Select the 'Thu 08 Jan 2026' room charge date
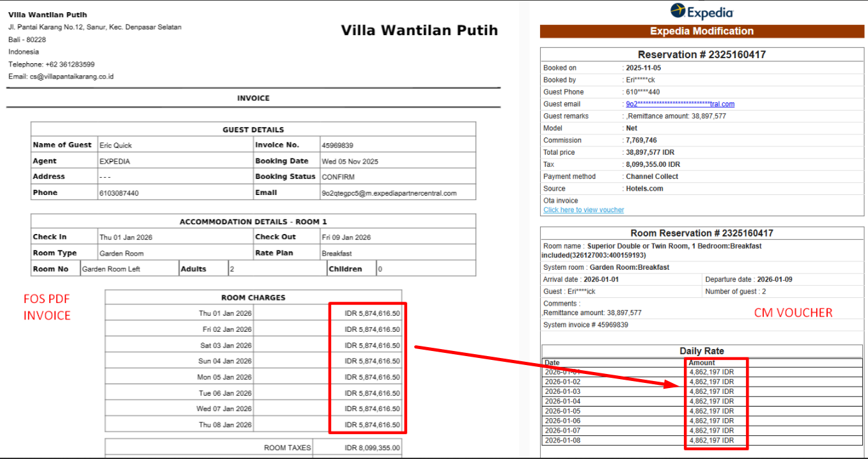 pyautogui.click(x=226, y=425)
